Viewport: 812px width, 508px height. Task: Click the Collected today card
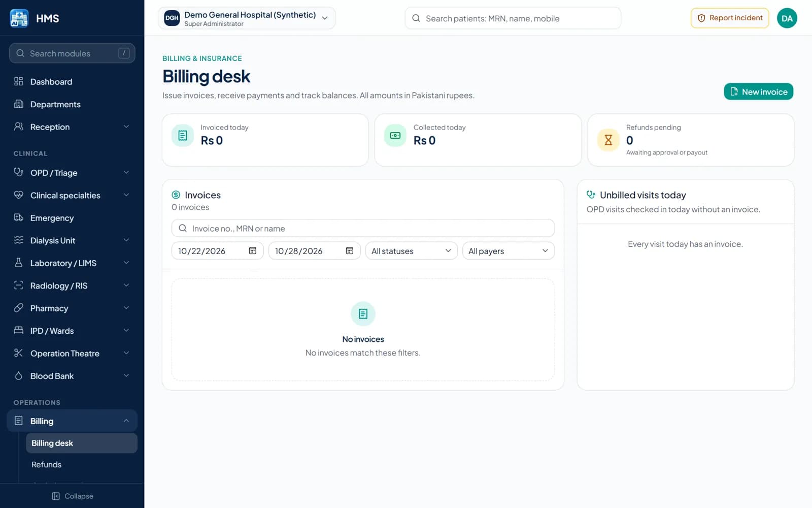478,140
